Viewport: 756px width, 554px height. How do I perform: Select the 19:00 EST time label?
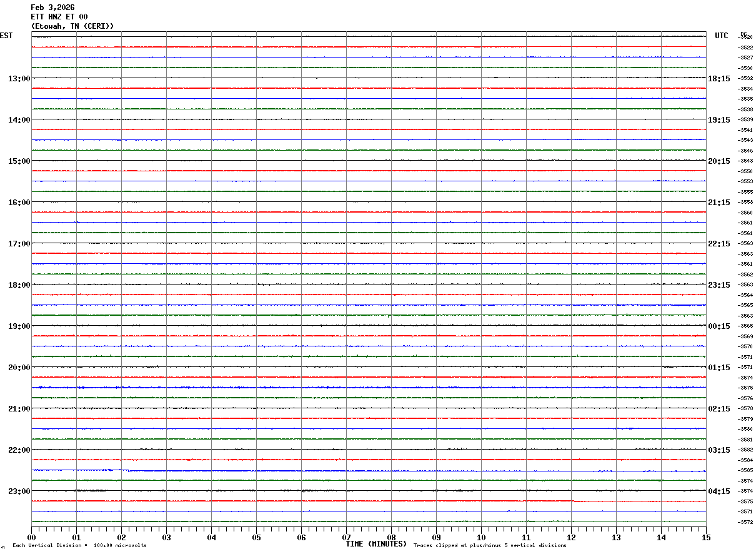(x=19, y=326)
